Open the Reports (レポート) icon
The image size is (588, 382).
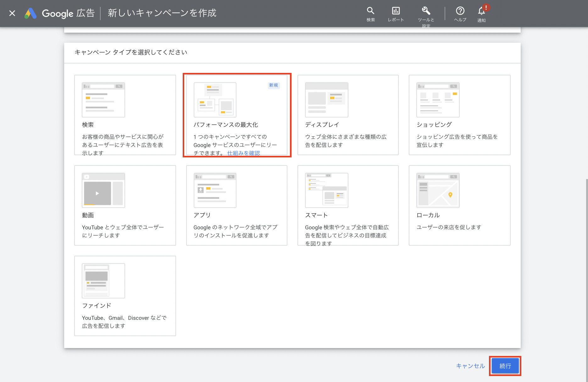[x=396, y=11]
